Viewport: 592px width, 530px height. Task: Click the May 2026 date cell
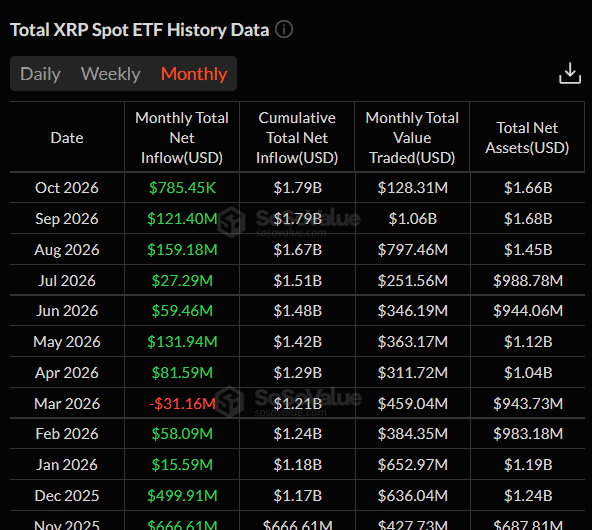(x=67, y=342)
